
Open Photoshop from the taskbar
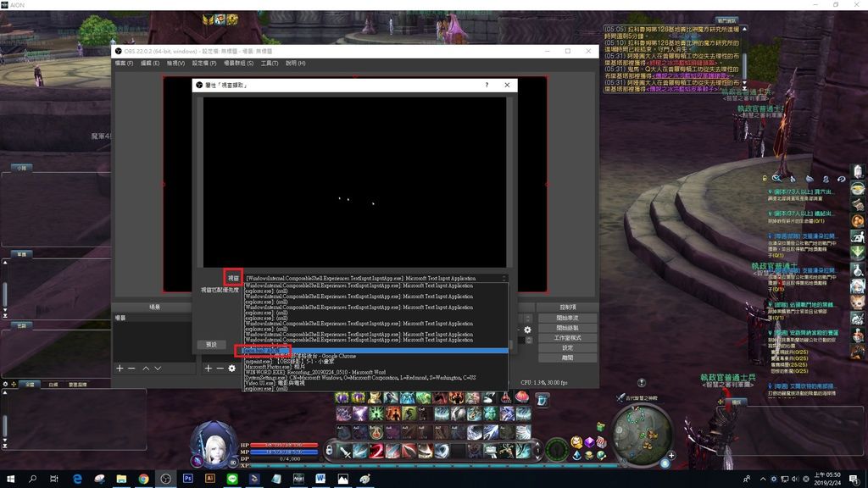click(x=187, y=479)
